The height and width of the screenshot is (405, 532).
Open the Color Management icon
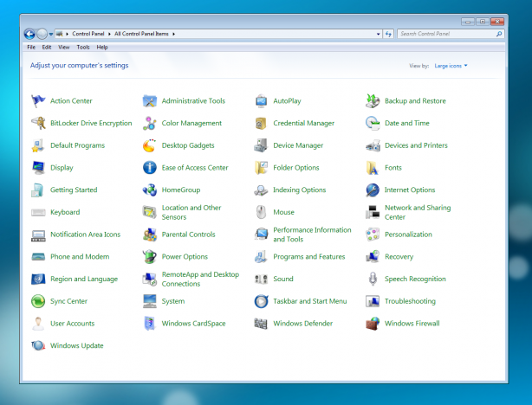pyautogui.click(x=150, y=123)
